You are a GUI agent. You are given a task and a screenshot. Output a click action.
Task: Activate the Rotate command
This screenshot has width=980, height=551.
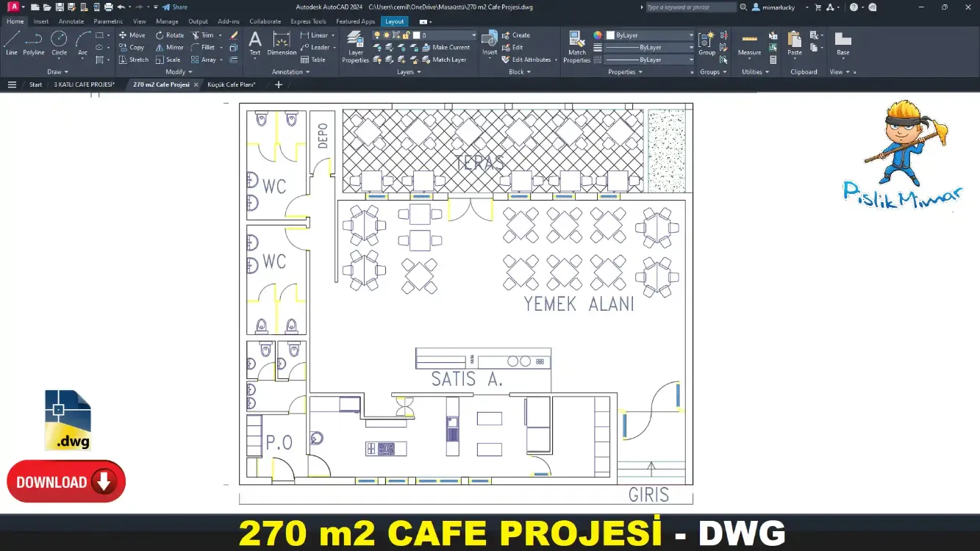(x=169, y=35)
